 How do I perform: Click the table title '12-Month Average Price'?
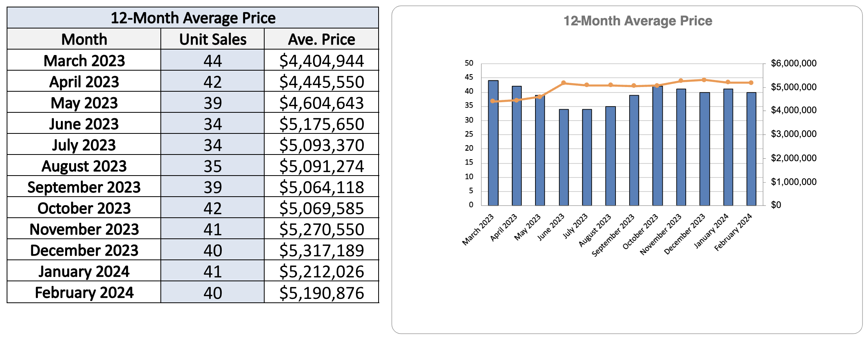[x=193, y=18]
